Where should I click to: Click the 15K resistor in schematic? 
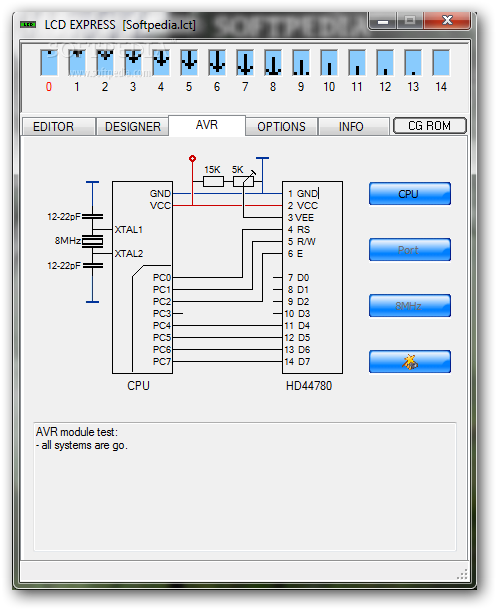pyautogui.click(x=213, y=181)
